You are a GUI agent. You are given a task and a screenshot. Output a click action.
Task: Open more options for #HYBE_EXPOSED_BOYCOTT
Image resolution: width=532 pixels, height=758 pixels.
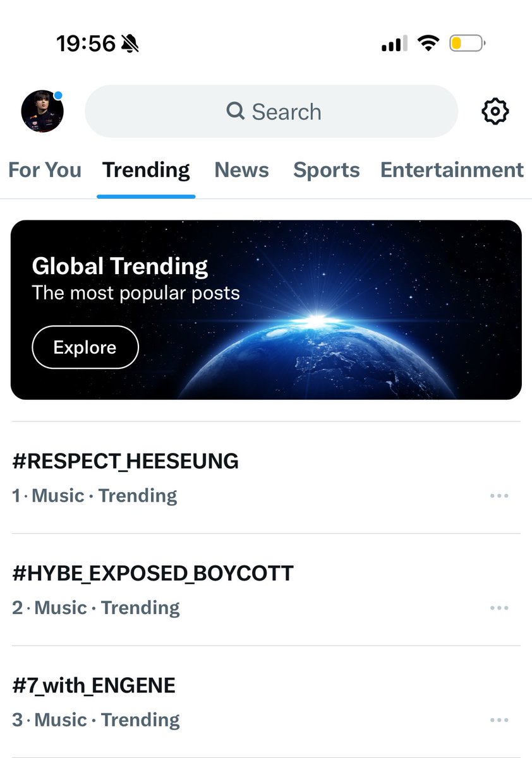pyautogui.click(x=499, y=608)
